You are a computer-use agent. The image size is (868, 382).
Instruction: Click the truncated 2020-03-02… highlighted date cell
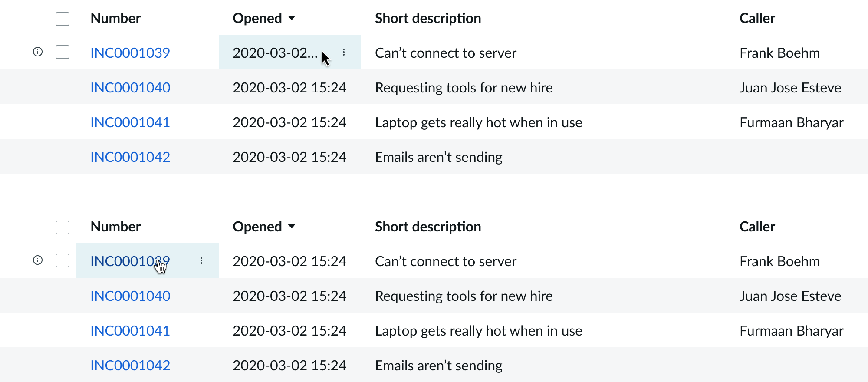274,53
